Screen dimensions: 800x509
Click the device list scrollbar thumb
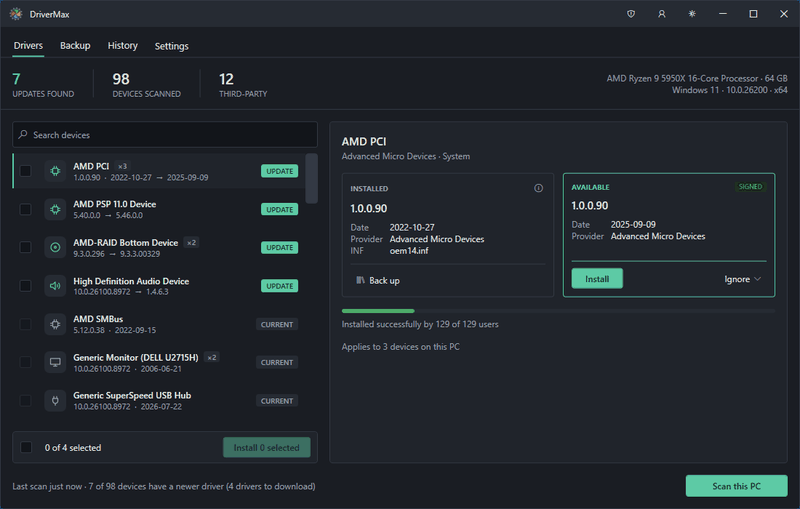pos(311,177)
